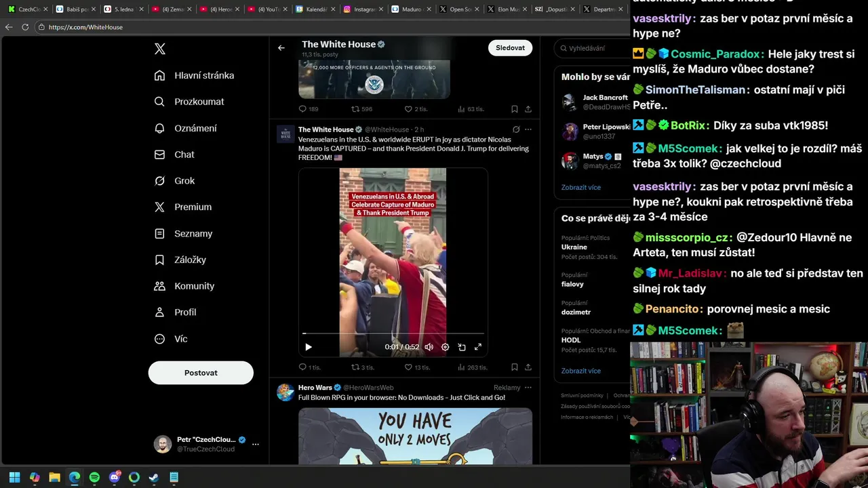The height and width of the screenshot is (488, 868).
Task: Open Hero Wars profile name link
Action: (x=315, y=388)
